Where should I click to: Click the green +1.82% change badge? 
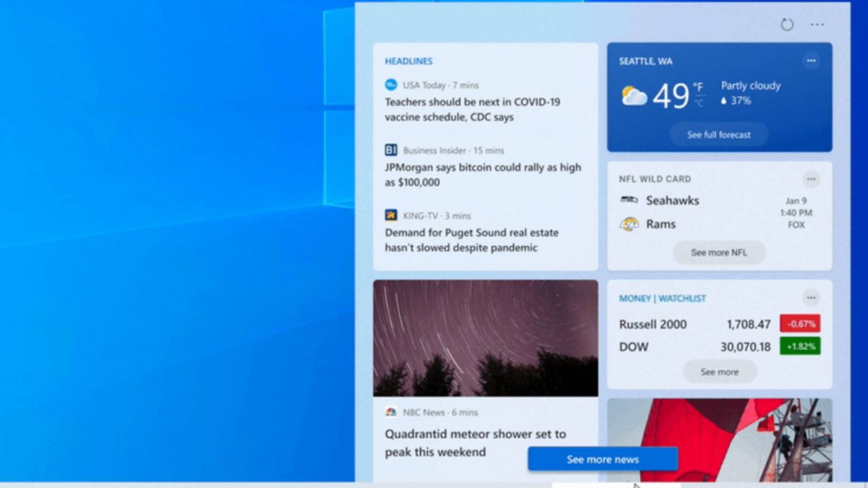click(x=800, y=346)
